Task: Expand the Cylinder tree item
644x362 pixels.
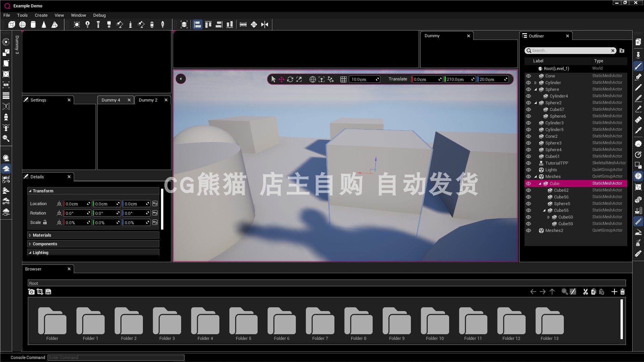Action: 536,83
